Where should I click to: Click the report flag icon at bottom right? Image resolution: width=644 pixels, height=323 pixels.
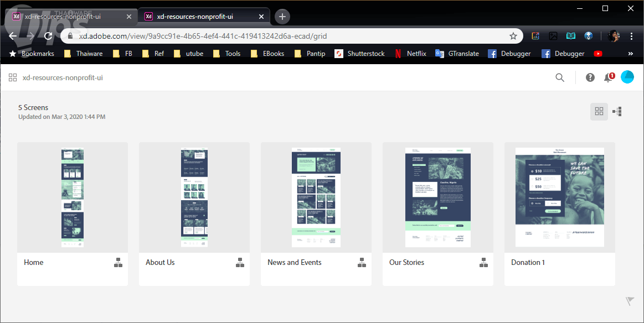pos(630,301)
